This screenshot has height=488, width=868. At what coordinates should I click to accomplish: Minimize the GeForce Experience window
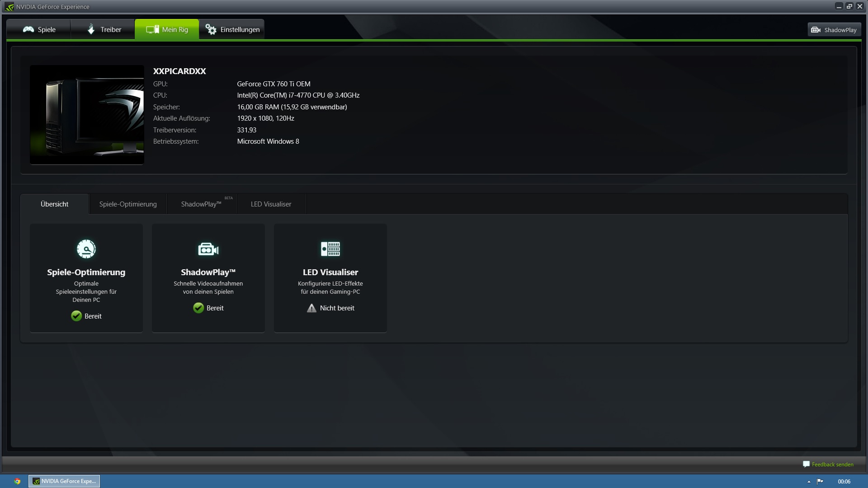pos(839,6)
